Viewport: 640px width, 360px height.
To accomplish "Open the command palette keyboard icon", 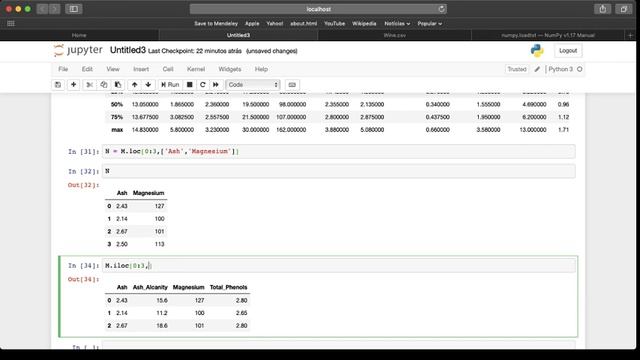I will (292, 84).
